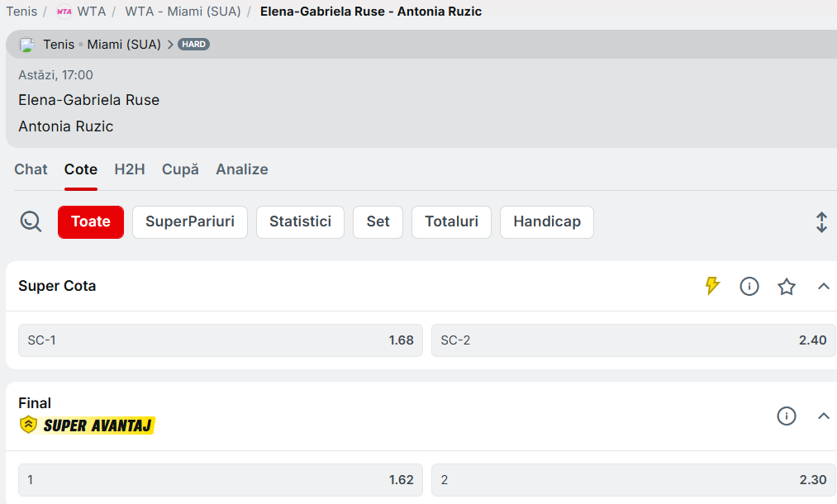Go to Tenis in the breadcrumb
This screenshot has height=504, width=837.
tap(21, 12)
